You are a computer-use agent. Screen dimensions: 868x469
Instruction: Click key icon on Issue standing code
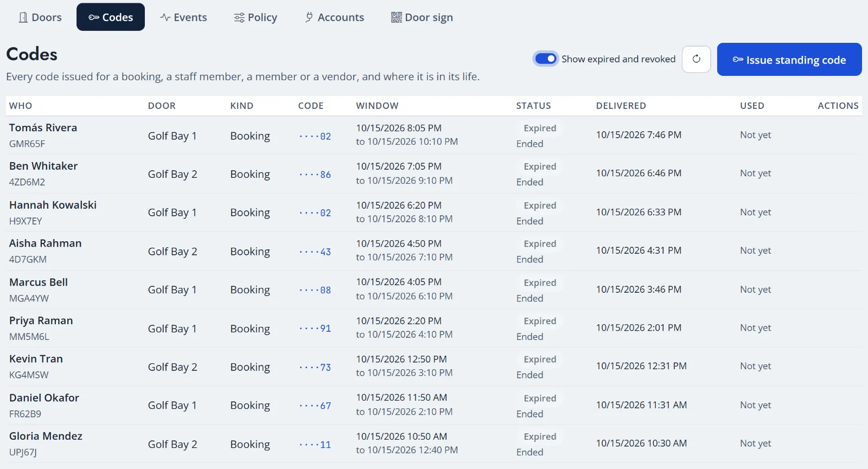[738, 60]
